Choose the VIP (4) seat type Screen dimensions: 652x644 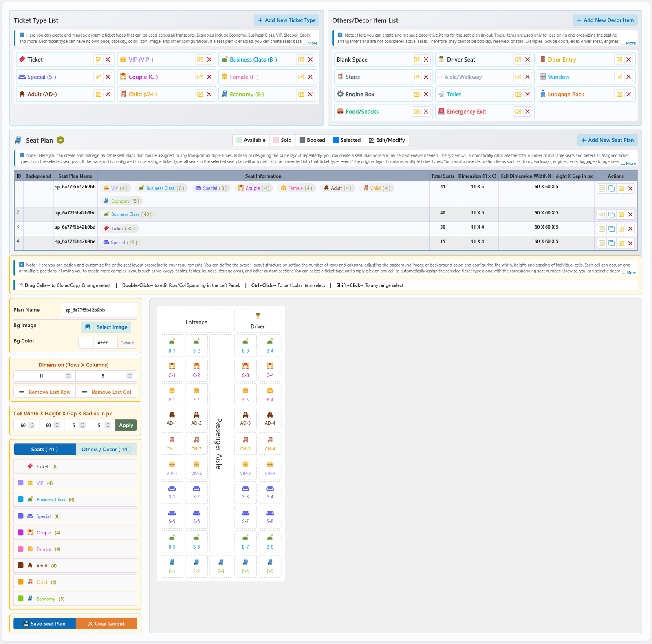point(75,483)
